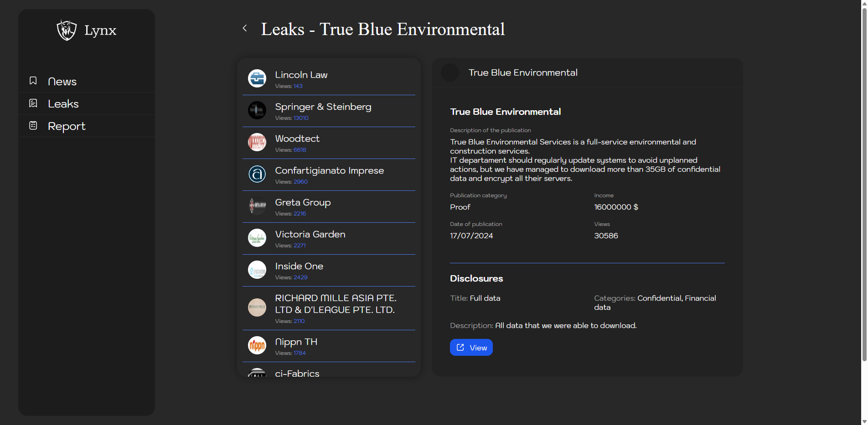This screenshot has width=868, height=425.
Task: Open the RICHARD MILLE ASIA PTE. entry
Action: (336, 304)
